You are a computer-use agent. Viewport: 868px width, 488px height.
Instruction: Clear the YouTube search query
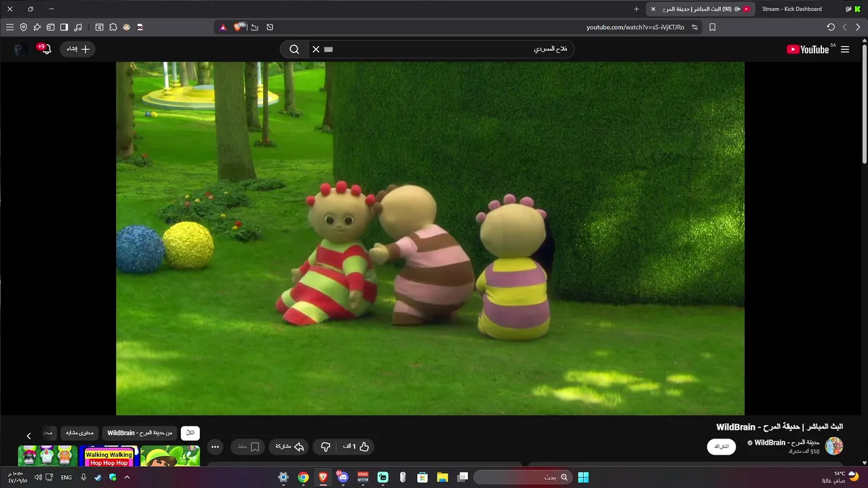click(x=315, y=49)
